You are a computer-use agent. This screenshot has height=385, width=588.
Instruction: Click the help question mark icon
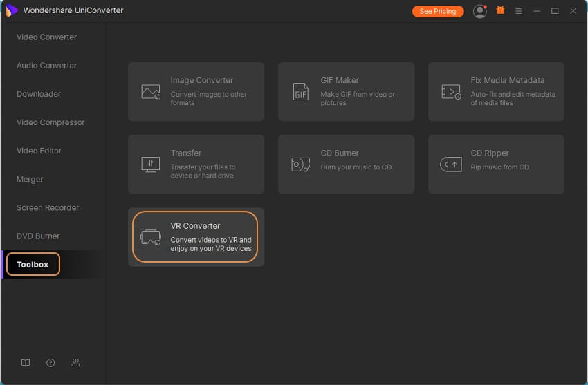point(50,363)
